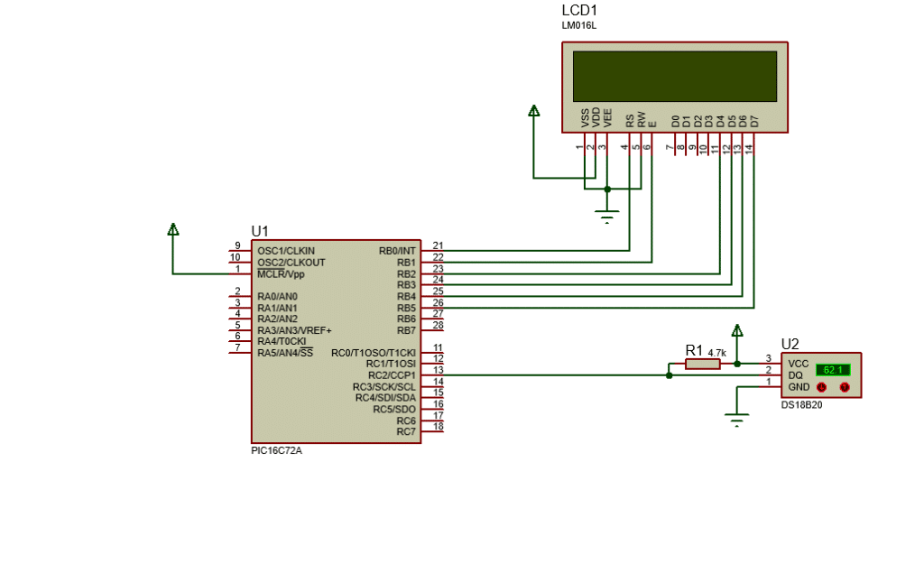Select the junction dot above the LCD ground

607,189
